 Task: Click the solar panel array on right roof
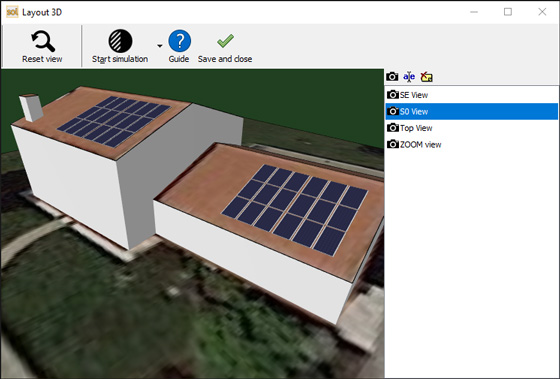[x=295, y=210]
